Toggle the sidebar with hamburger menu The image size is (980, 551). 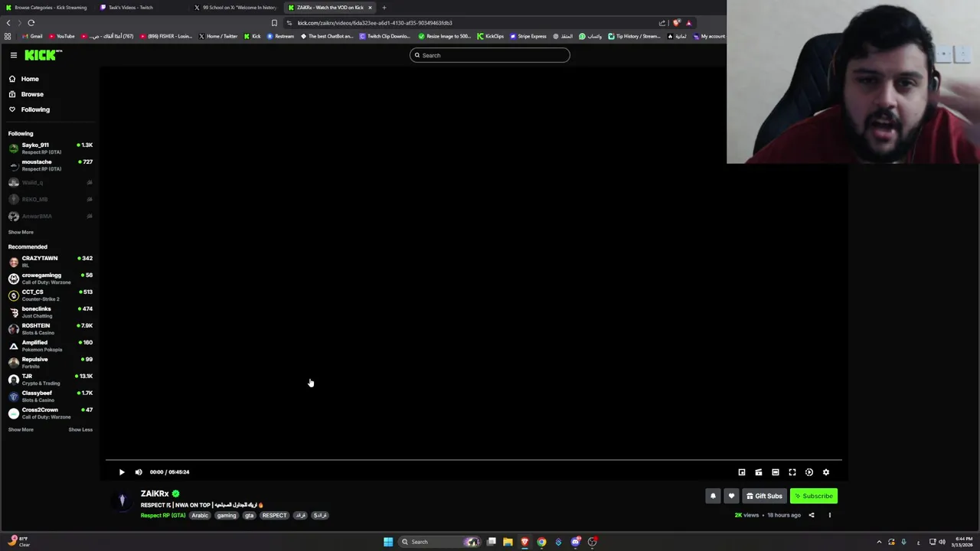pyautogui.click(x=14, y=55)
